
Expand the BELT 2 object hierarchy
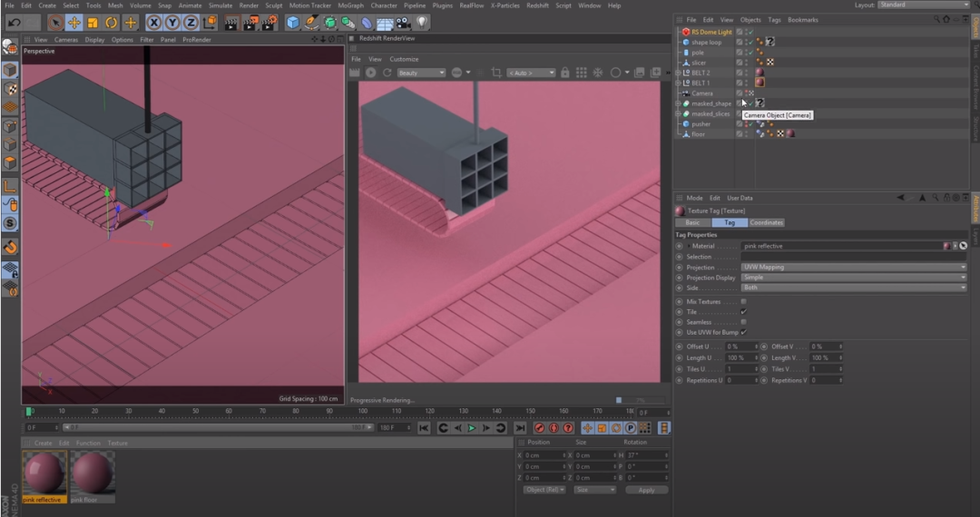[x=678, y=73]
